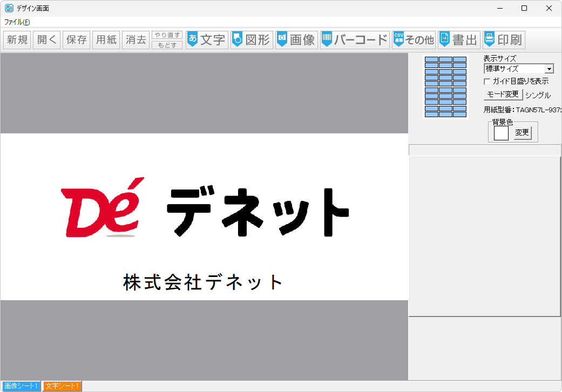This screenshot has height=392, width=562.
Task: Click the デザイン画面 app icon in title bar
Action: 9,8
